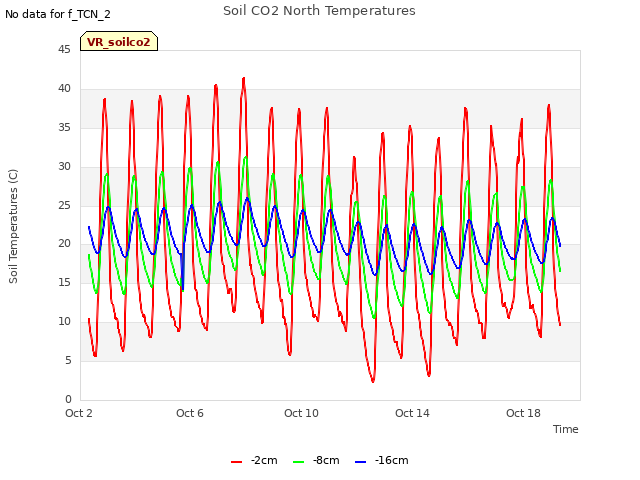Click the Soil Temperatures (C) axis title
The image size is (640, 480).
[x=13, y=226]
